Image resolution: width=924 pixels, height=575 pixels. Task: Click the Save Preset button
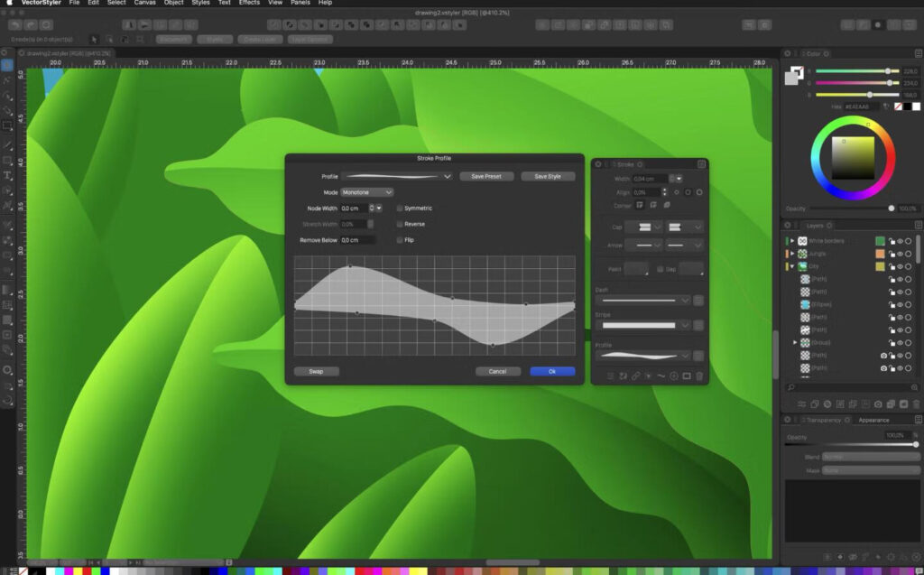coord(486,176)
